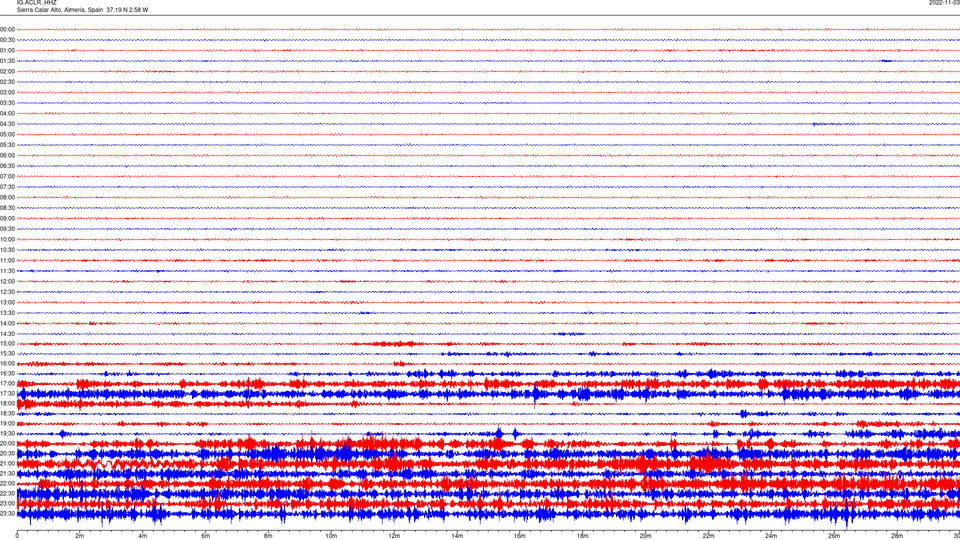Pick the 24m axis tick label
This screenshot has width=960, height=540.
click(x=771, y=536)
